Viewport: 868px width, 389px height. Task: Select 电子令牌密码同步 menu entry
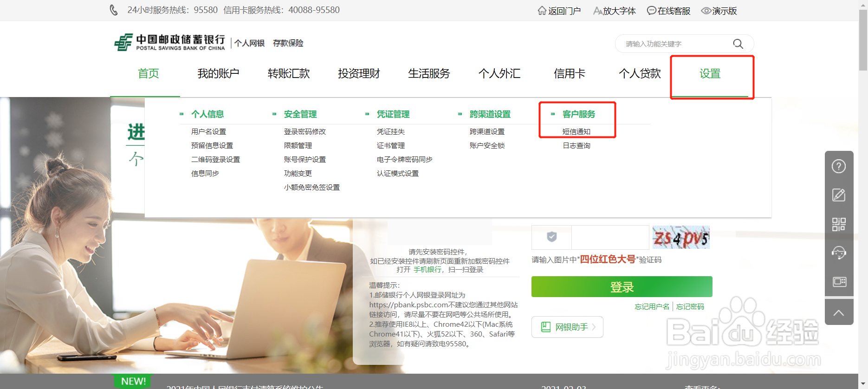405,160
